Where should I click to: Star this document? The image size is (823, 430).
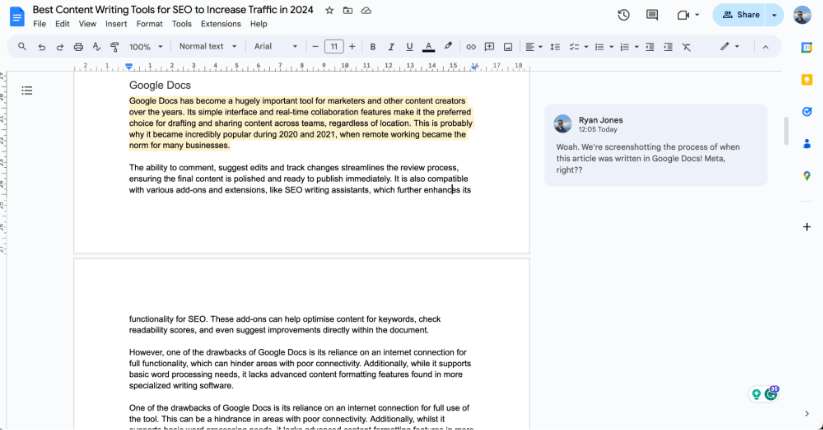(x=329, y=10)
